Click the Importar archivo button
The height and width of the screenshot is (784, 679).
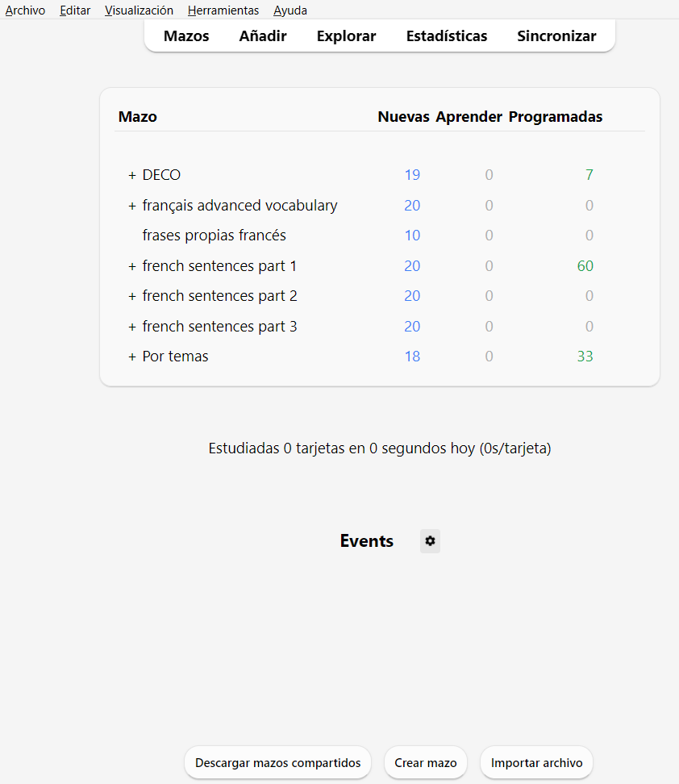536,762
